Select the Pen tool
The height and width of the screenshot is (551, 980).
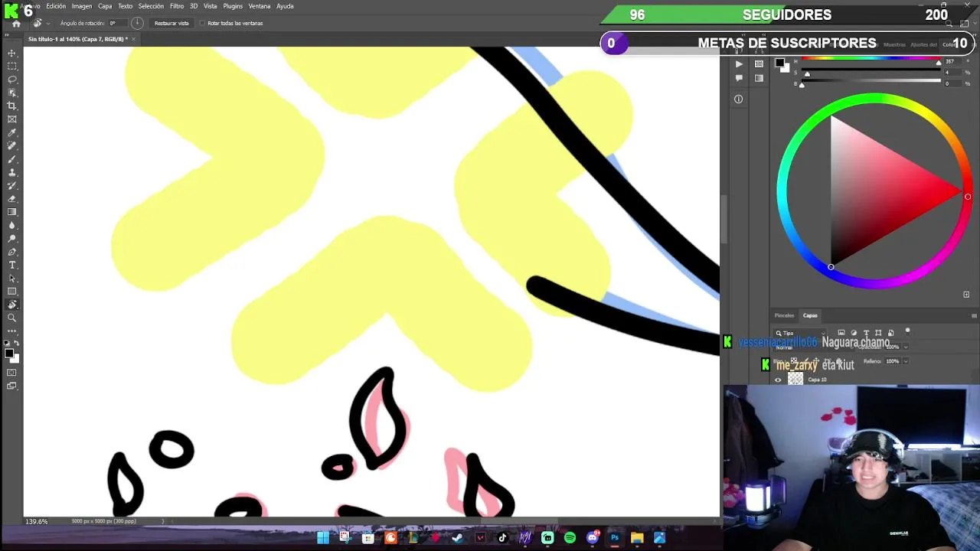(x=12, y=252)
